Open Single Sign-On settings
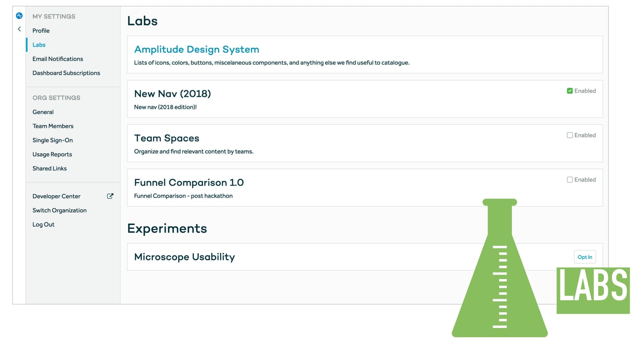The width and height of the screenshot is (644, 349). (53, 140)
